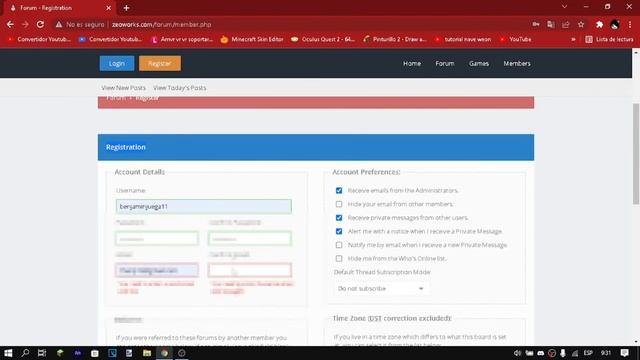Open the taskbar clock showing 9:31
Viewport: 640px width, 360px height.
(606, 353)
